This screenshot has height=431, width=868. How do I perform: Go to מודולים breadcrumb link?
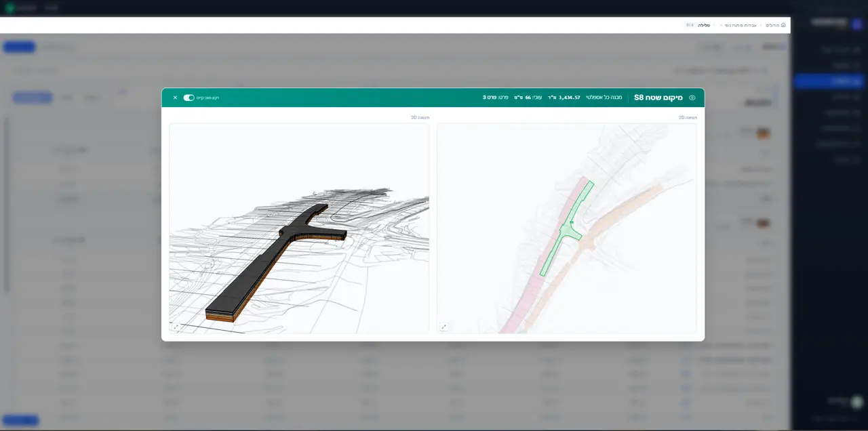(x=772, y=25)
